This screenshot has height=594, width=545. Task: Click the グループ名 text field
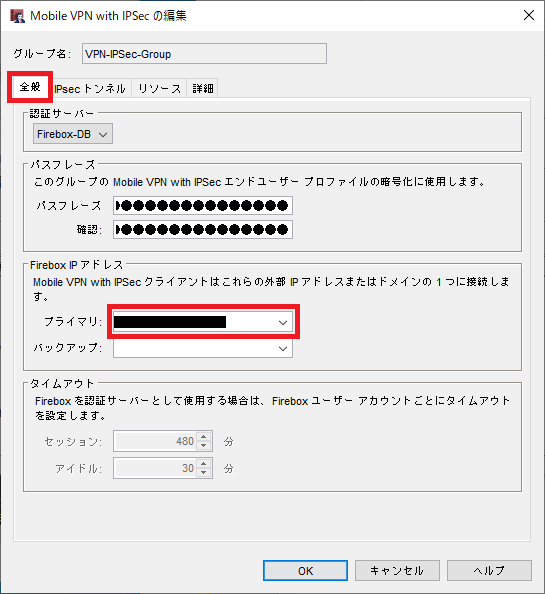click(x=205, y=54)
